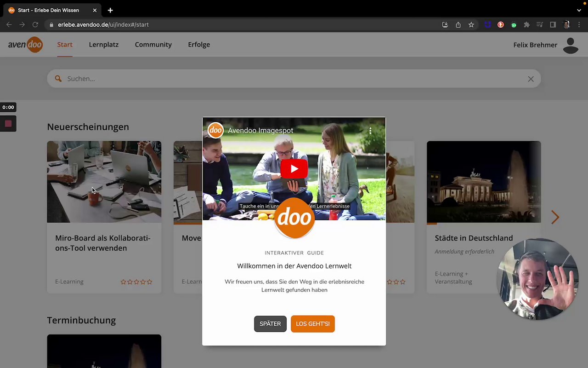Play the Avendoo Imagespot video
The width and height of the screenshot is (588, 368).
(x=294, y=169)
